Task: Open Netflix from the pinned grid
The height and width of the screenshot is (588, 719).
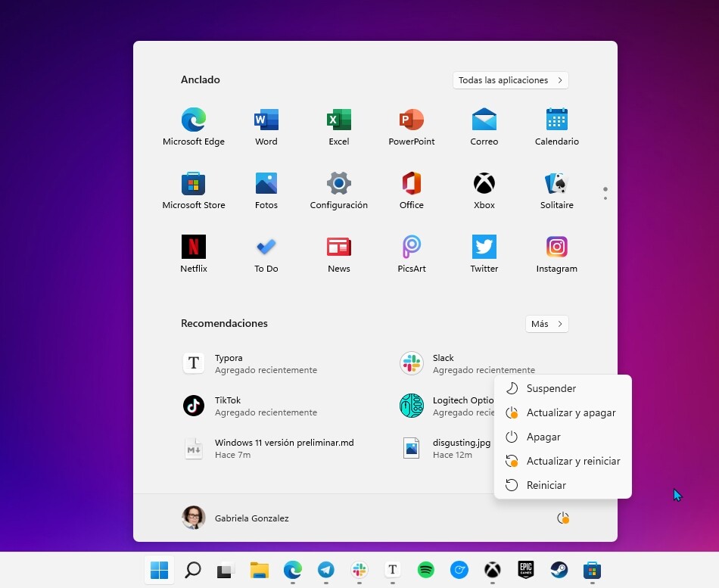Action: click(194, 254)
